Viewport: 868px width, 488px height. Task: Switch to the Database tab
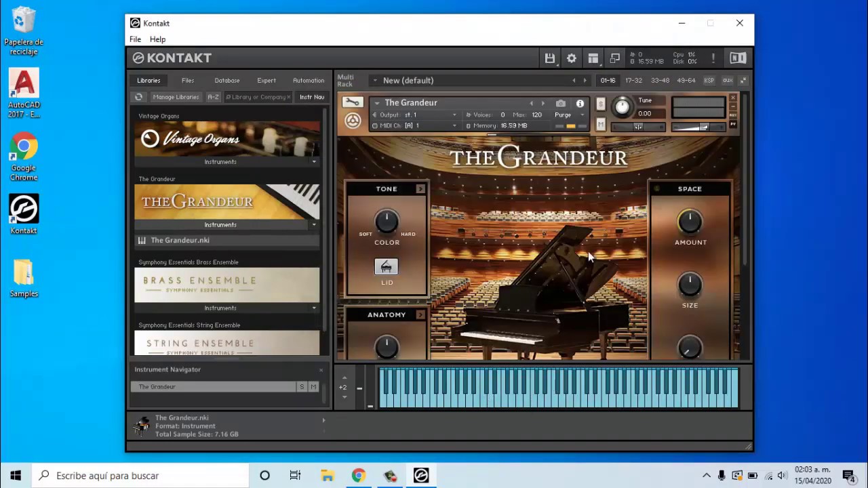coord(227,81)
